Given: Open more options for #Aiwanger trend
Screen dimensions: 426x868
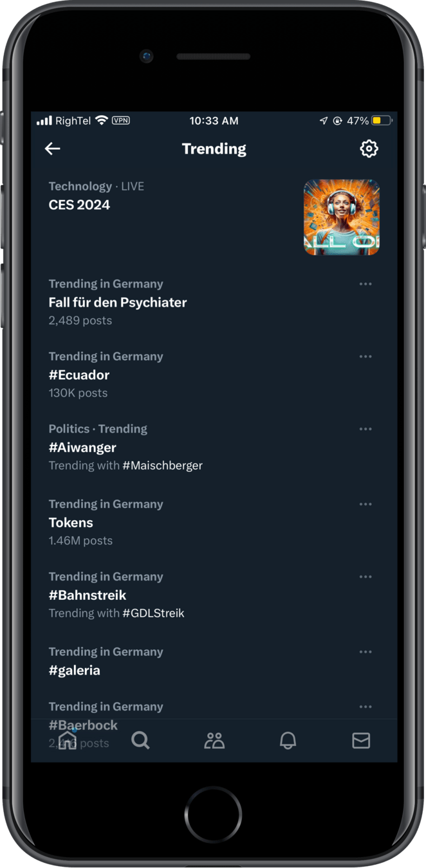Looking at the screenshot, I should [366, 429].
